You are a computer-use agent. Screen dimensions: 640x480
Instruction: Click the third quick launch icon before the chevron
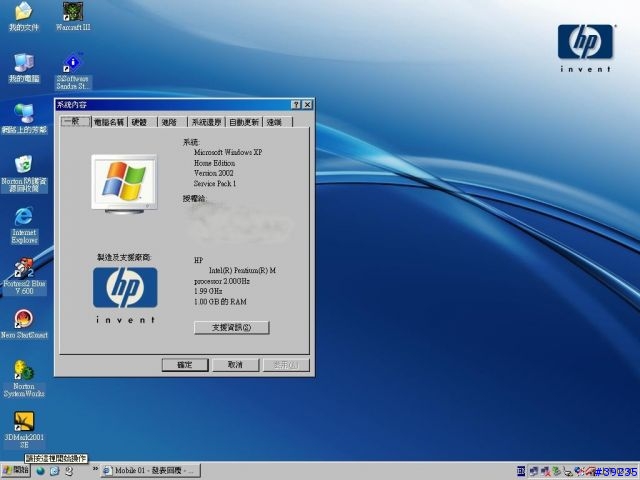(x=69, y=471)
